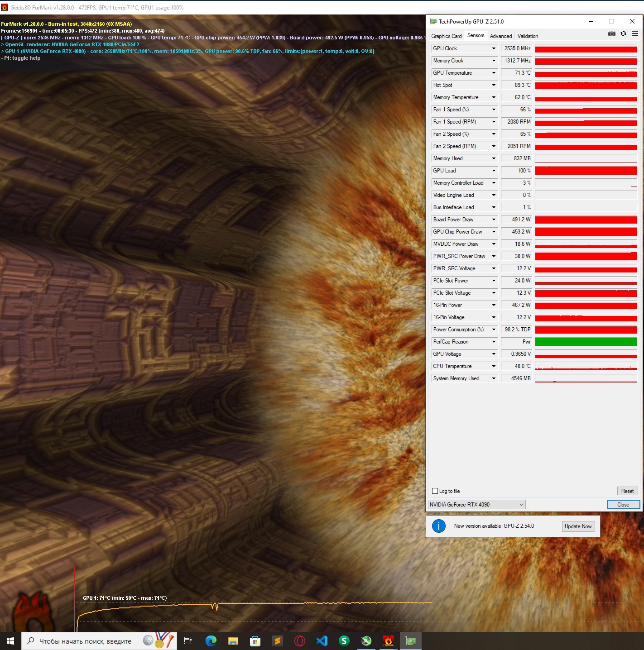Click the GPU Clock value 2535.0 MHz
644x650 pixels.
pyautogui.click(x=516, y=48)
